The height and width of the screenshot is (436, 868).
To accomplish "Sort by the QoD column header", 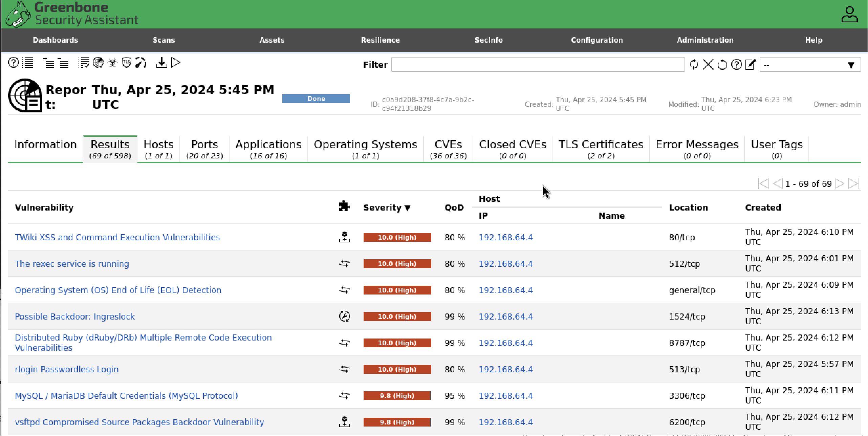I will pos(454,208).
